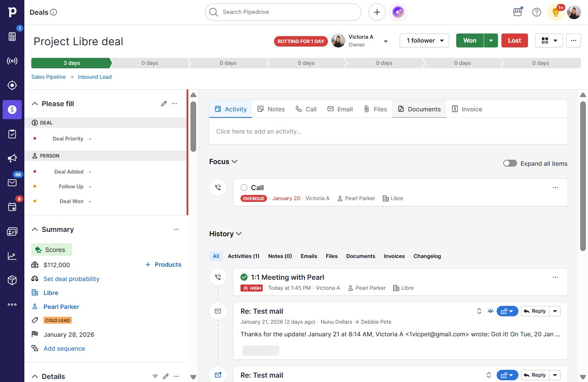
Task: Toggle Expand all items switch
Action: pos(510,164)
